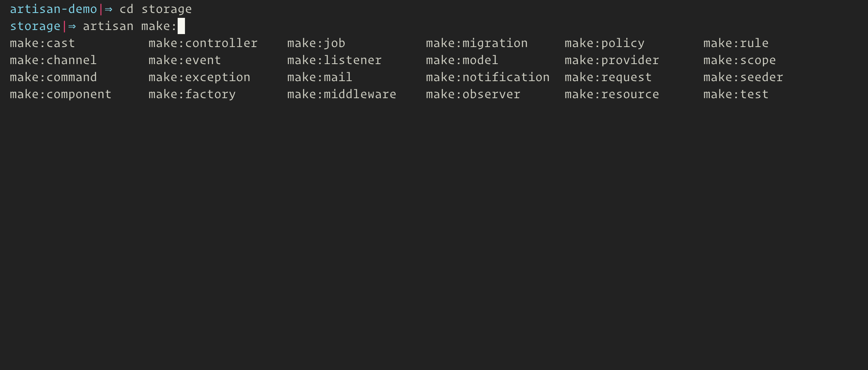Screen dimensions: 868x370
Task: Select the make:cast completion
Action: (x=43, y=43)
